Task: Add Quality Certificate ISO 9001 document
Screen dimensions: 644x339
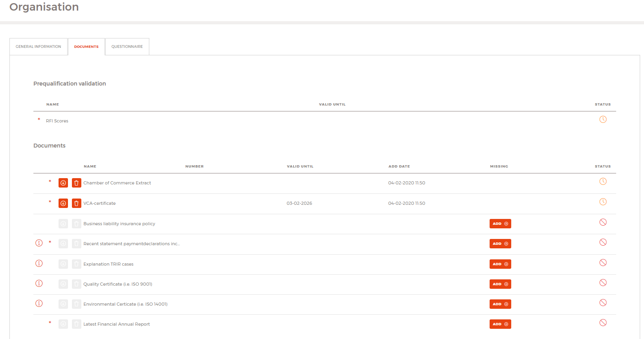Action: (500, 284)
